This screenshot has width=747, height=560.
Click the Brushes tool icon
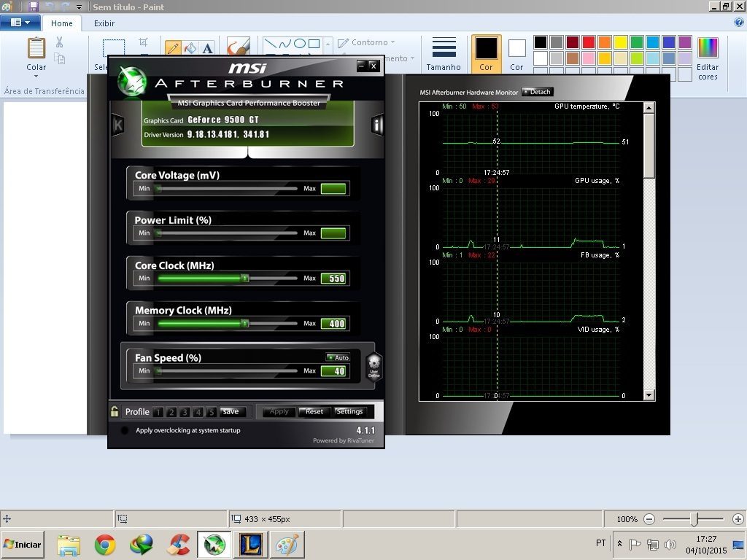[239, 47]
